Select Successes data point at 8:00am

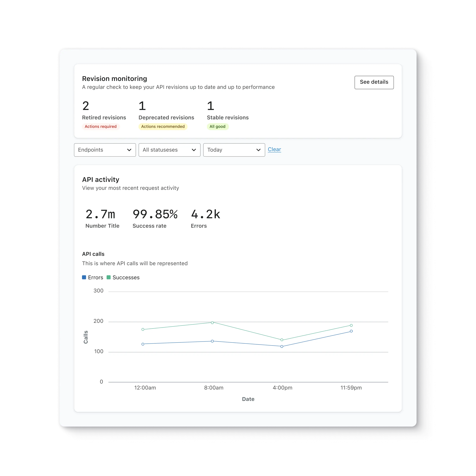212,323
